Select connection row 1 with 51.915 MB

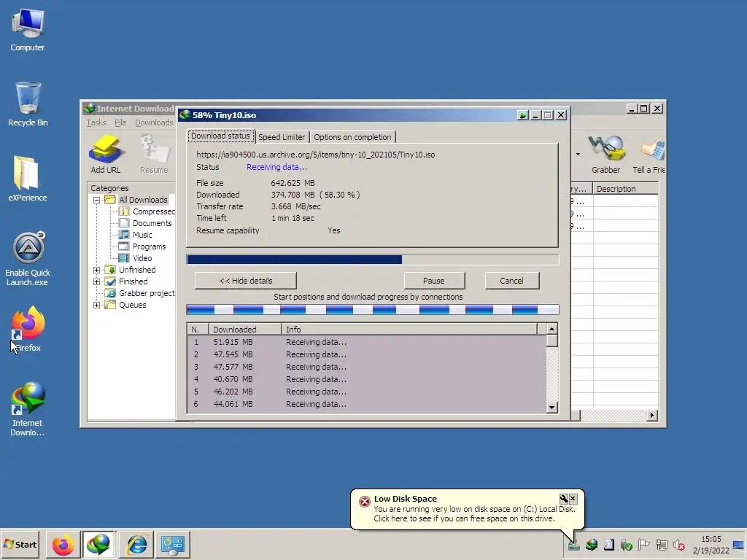coord(366,342)
